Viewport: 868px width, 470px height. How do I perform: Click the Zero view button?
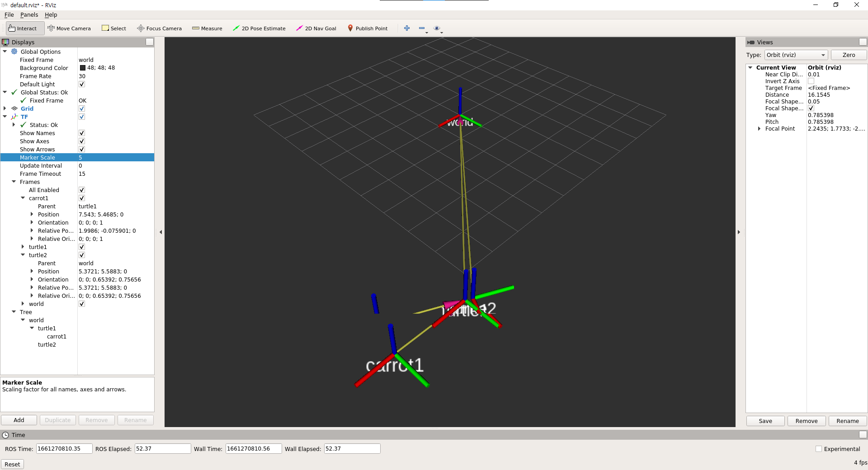pyautogui.click(x=849, y=55)
